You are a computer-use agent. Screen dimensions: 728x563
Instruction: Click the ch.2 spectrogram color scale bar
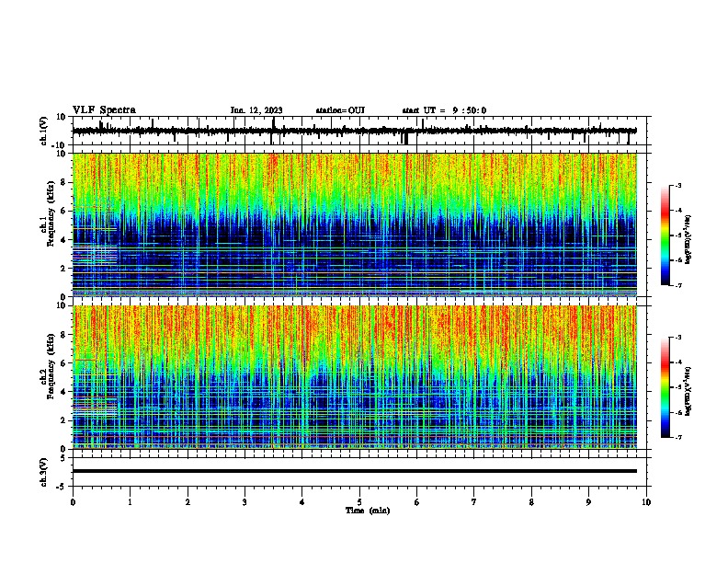[665, 387]
